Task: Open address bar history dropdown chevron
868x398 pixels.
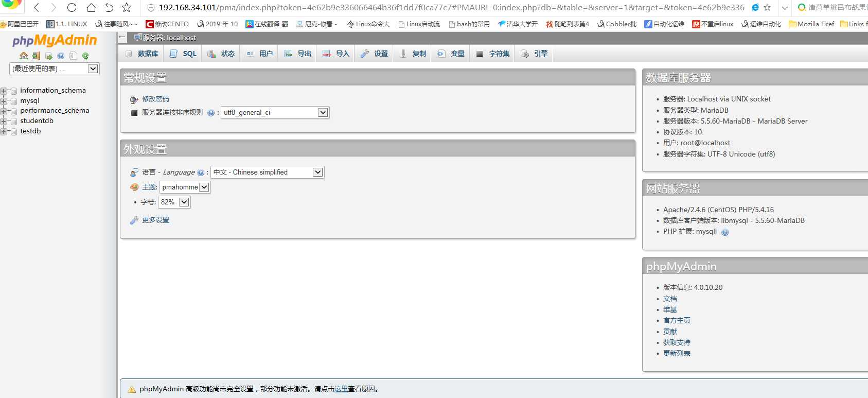Action: 785,8
